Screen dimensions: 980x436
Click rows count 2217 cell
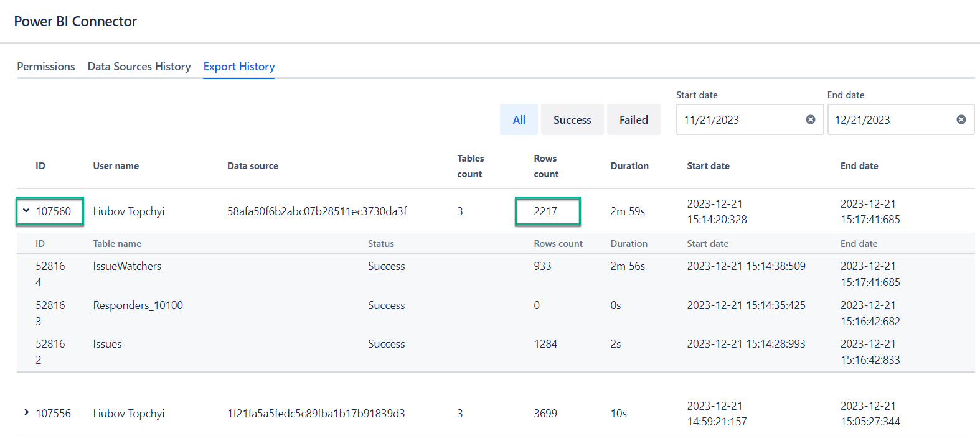[x=546, y=211]
